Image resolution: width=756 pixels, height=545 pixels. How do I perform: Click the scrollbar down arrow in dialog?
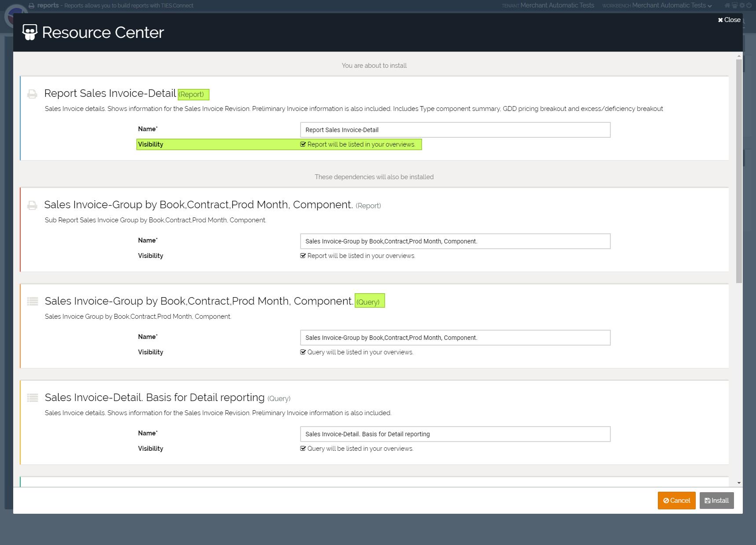click(739, 483)
